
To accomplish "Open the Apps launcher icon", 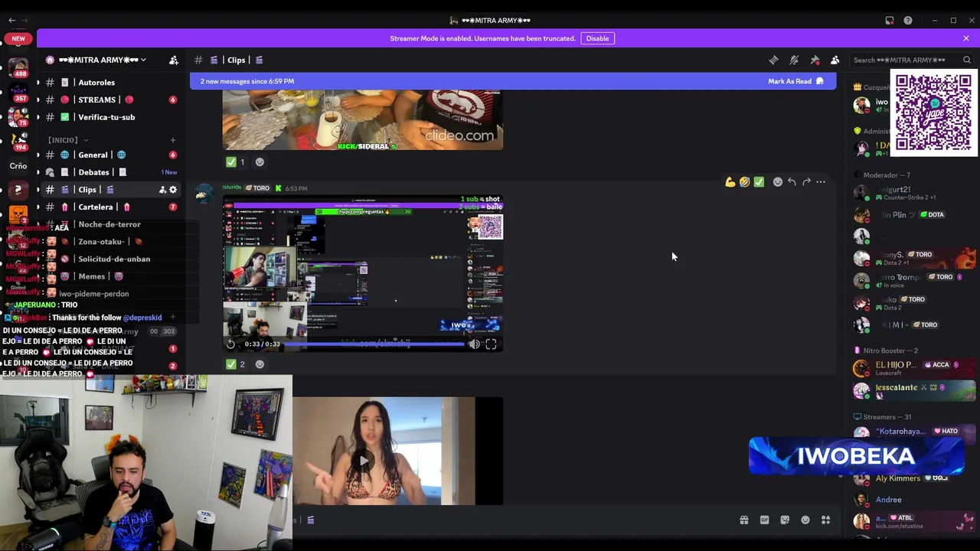I will (826, 520).
